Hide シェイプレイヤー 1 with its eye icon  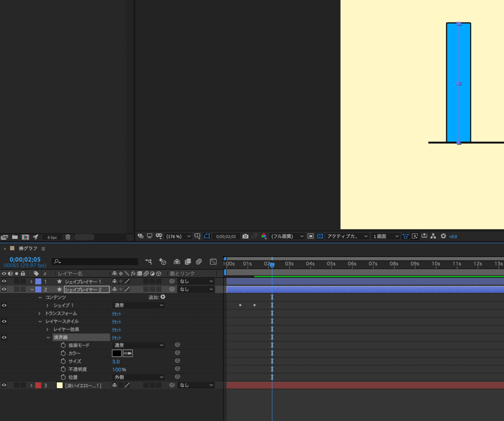click(x=4, y=281)
